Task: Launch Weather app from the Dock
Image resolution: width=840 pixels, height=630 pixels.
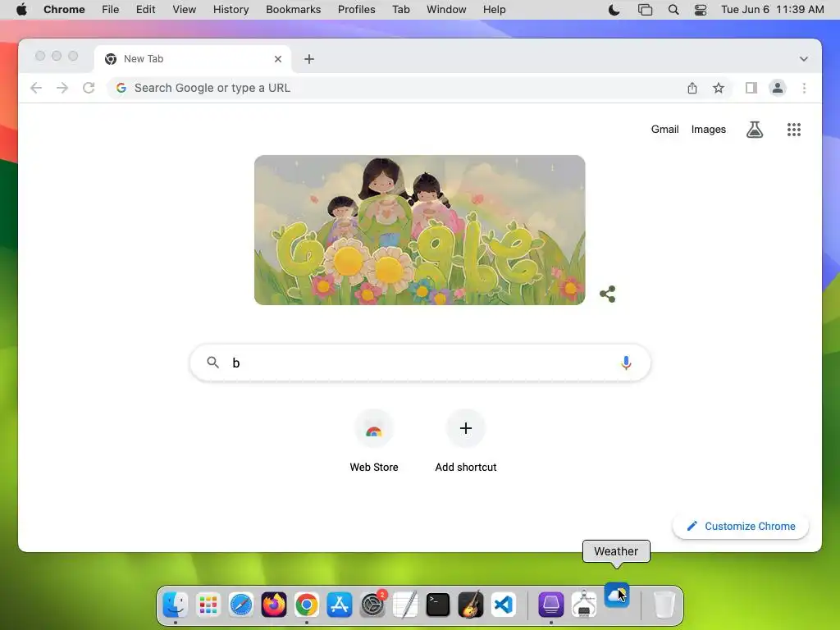Action: coord(617,596)
